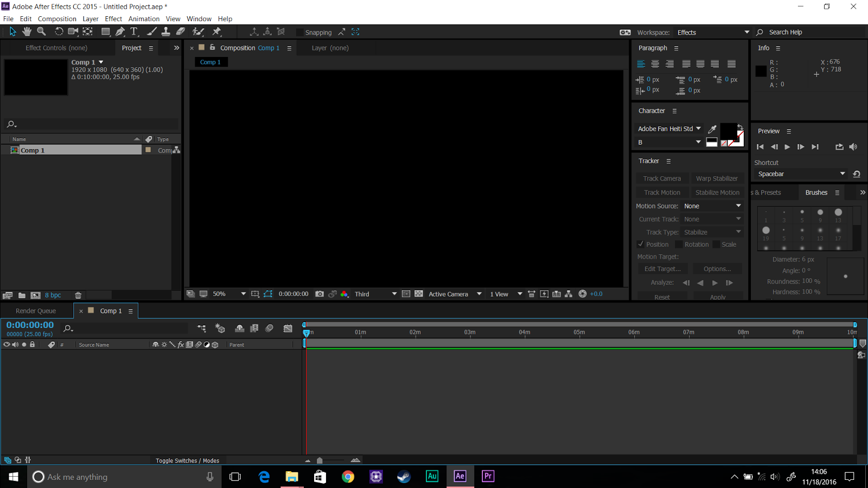
Task: Toggle the composition viewer lock
Action: point(213,48)
